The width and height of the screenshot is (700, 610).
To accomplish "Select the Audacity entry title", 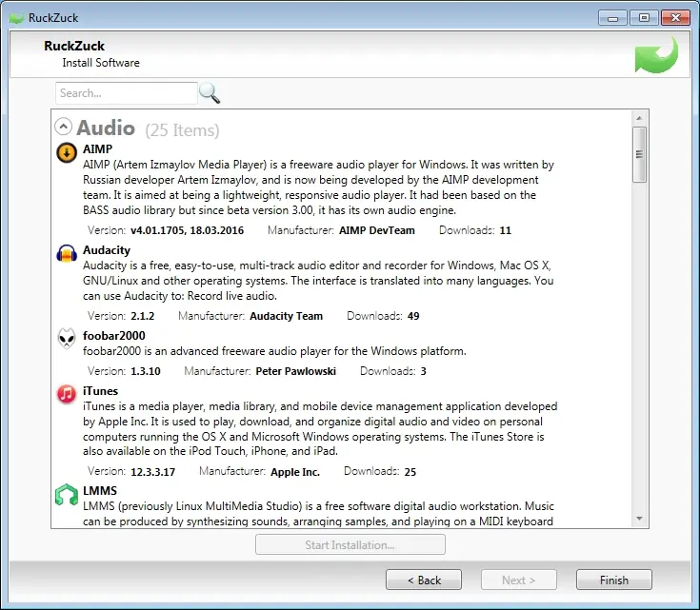I will (107, 250).
